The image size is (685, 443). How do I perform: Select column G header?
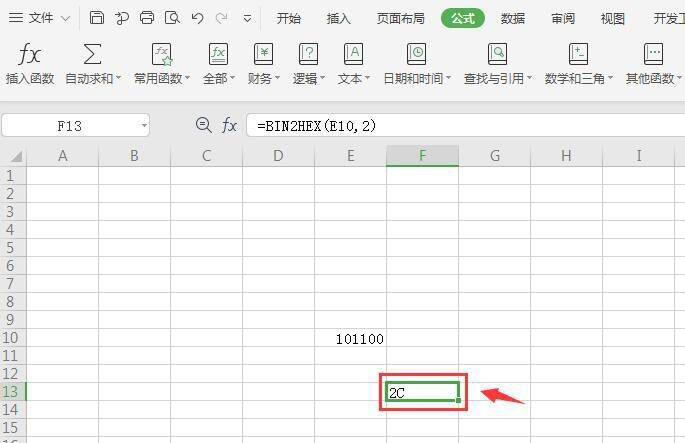(x=495, y=156)
